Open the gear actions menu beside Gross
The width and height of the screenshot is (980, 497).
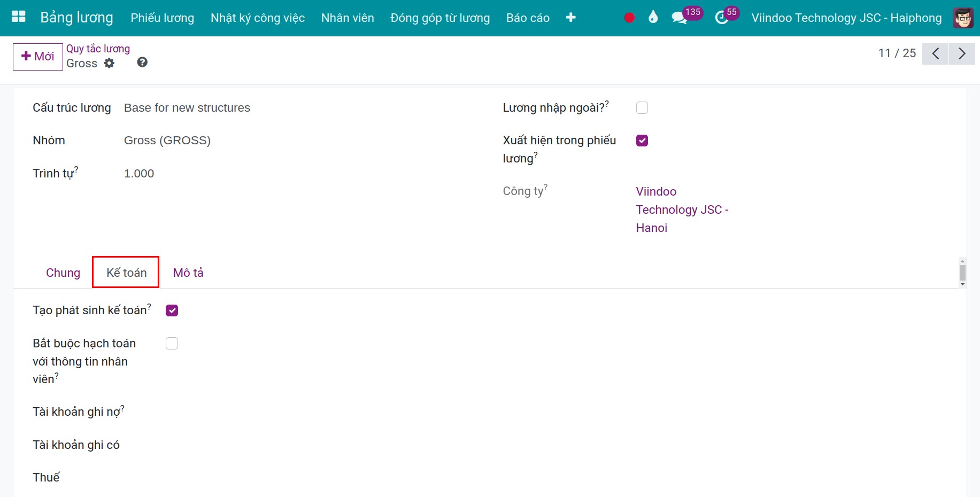tap(110, 63)
